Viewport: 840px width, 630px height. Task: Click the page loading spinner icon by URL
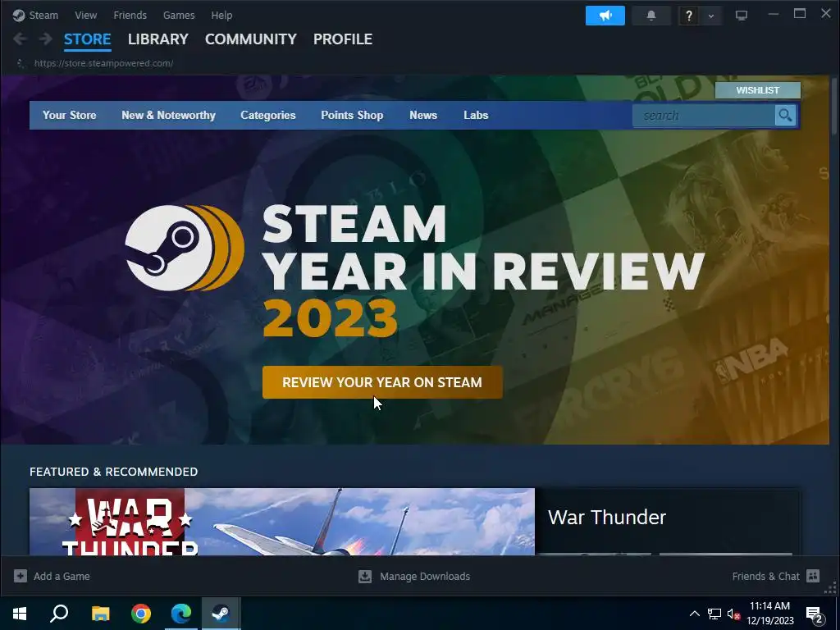[x=21, y=63]
